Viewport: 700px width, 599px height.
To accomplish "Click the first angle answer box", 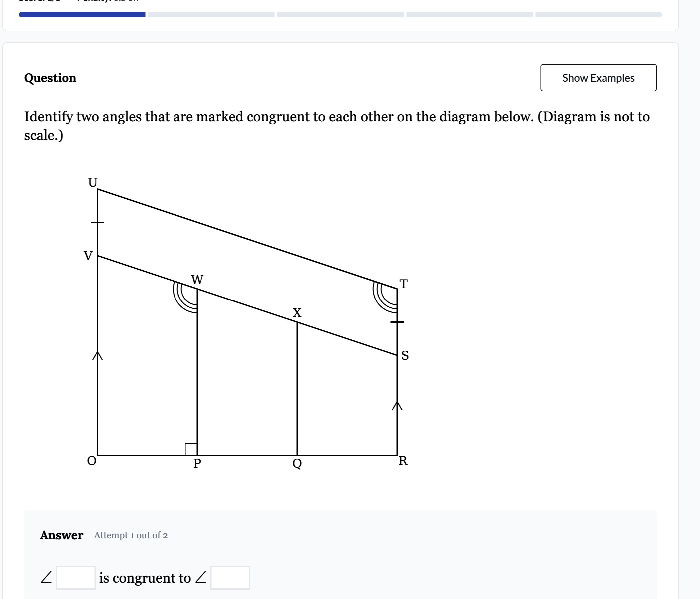I will point(76,578).
